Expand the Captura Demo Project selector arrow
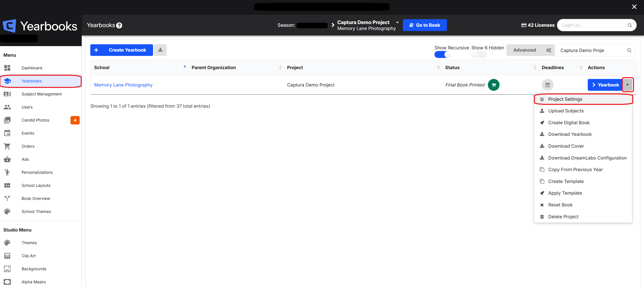The width and height of the screenshot is (644, 287). pos(397,22)
